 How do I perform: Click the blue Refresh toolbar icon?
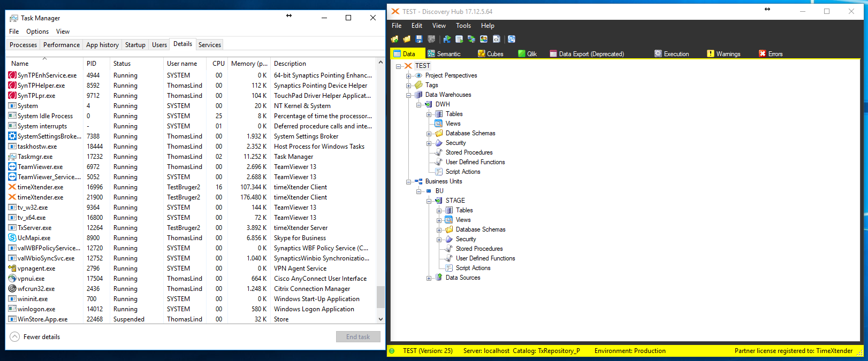coord(512,39)
